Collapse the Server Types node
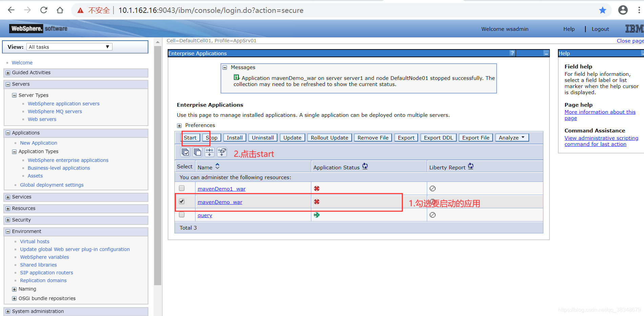 (14, 95)
